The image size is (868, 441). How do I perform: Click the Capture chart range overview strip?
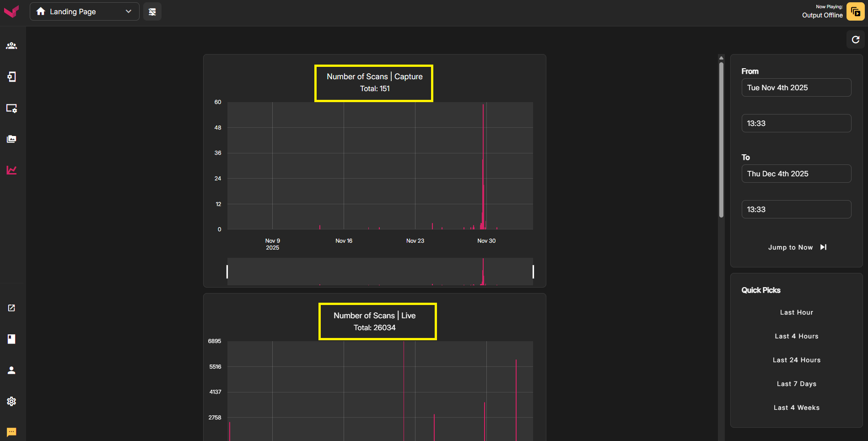(380, 272)
